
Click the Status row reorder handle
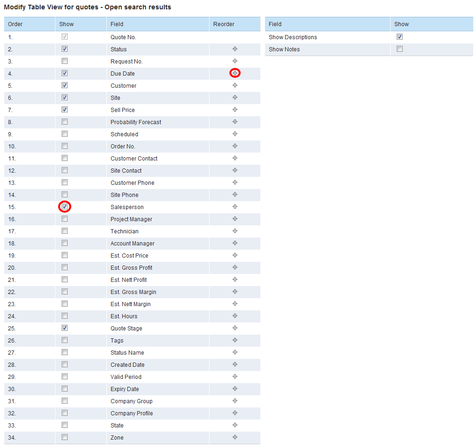235,49
